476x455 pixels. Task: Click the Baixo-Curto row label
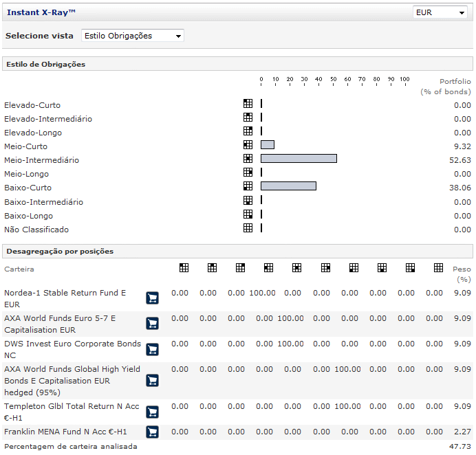tap(28, 188)
